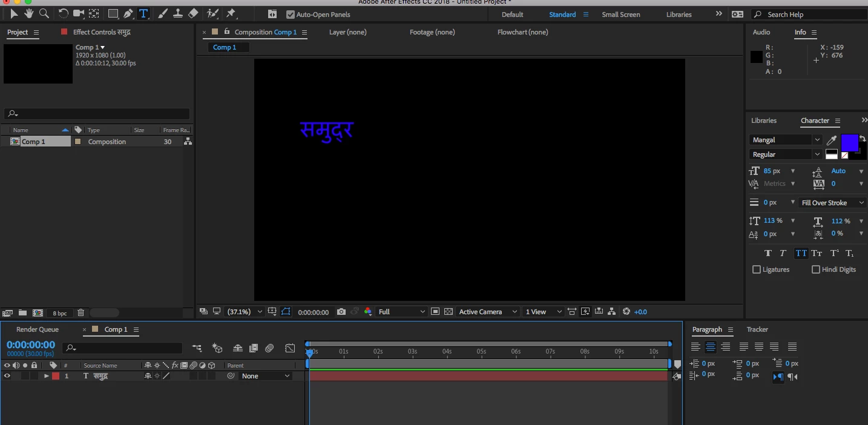Toggle Small Caps text style

[817, 254]
